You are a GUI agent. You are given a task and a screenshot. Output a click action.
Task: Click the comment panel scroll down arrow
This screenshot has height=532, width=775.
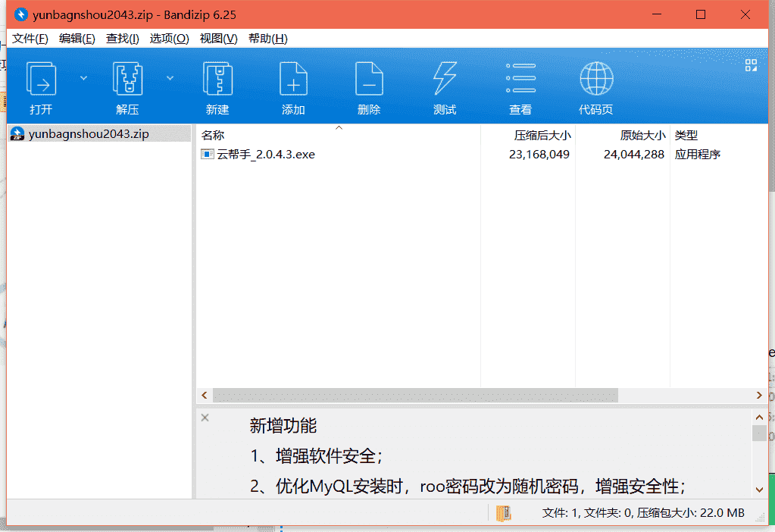(760, 490)
